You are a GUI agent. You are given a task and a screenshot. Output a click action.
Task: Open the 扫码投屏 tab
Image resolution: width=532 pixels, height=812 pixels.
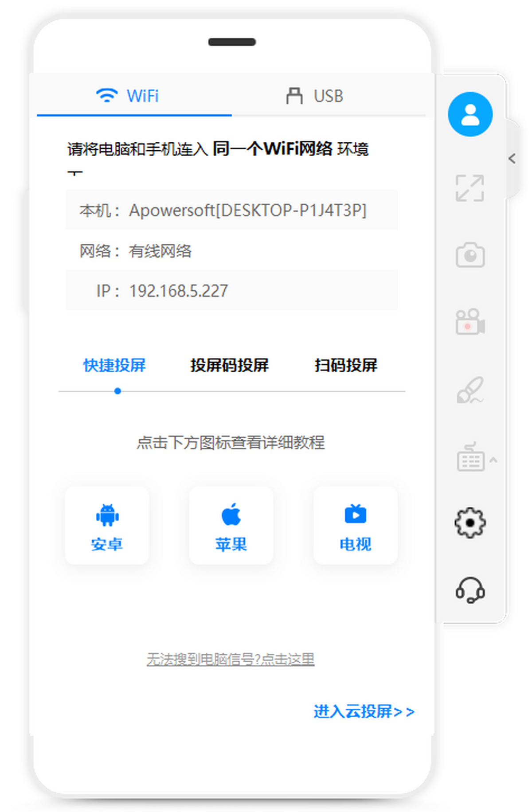pos(346,365)
